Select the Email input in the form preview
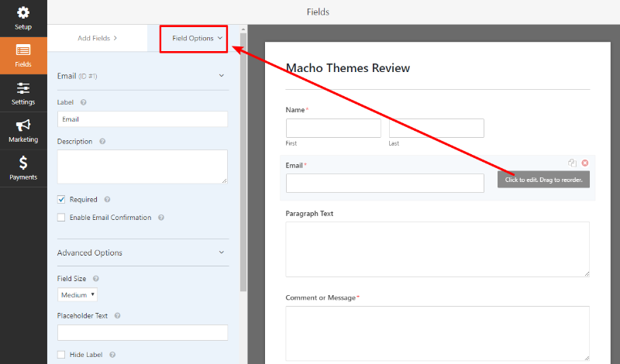The width and height of the screenshot is (620, 364). tap(384, 184)
